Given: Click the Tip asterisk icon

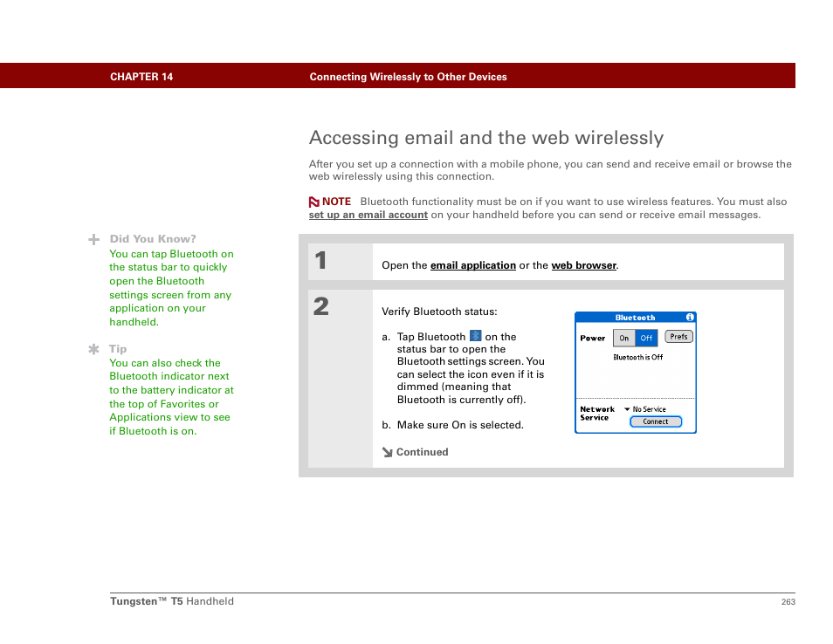Looking at the screenshot, I should (x=94, y=349).
